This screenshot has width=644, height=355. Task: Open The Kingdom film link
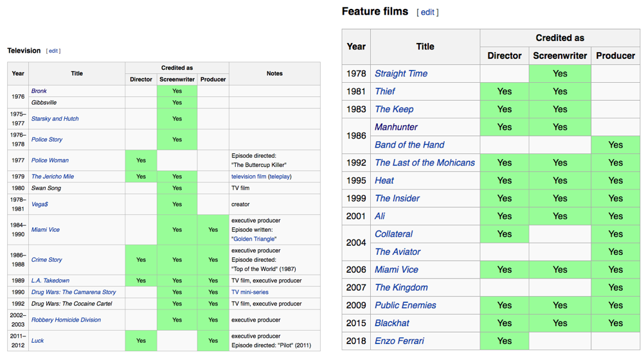401,288
